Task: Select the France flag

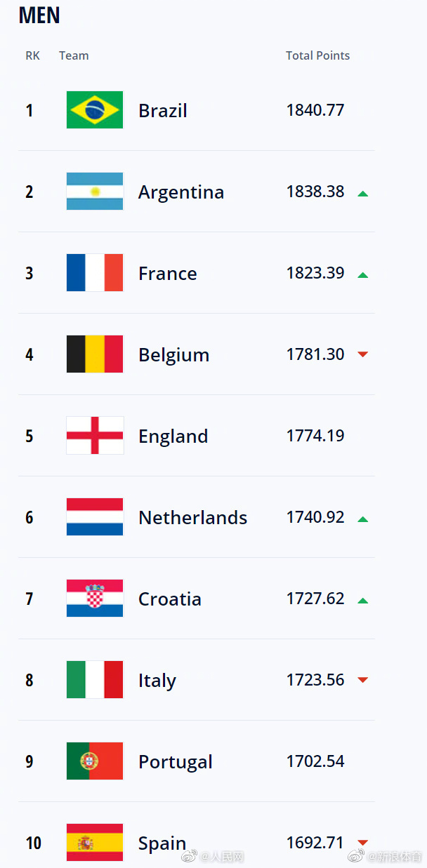Action: click(x=95, y=273)
